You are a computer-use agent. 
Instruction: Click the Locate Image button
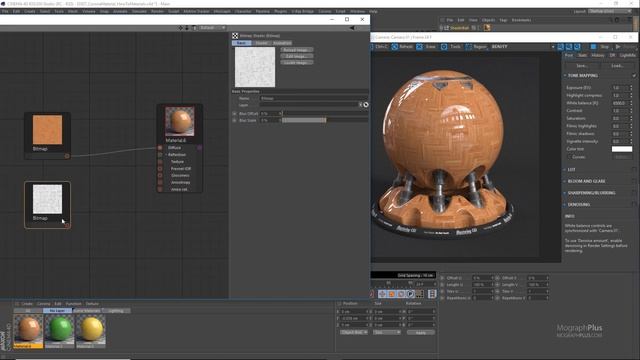click(x=297, y=63)
